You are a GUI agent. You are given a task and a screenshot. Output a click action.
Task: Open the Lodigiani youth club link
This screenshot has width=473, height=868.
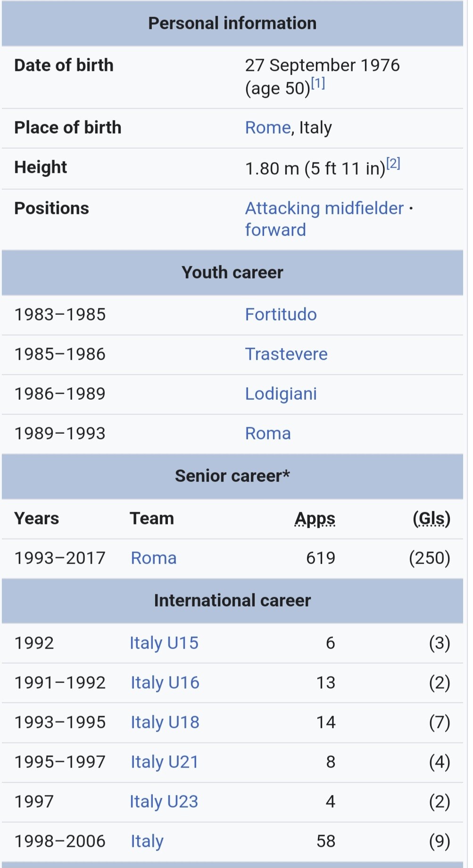(281, 394)
